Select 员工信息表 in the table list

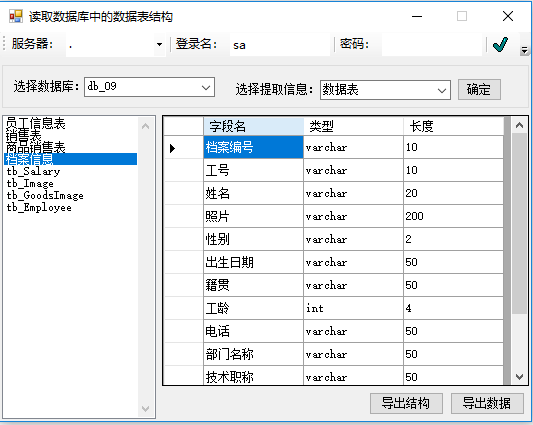pyautogui.click(x=36, y=123)
